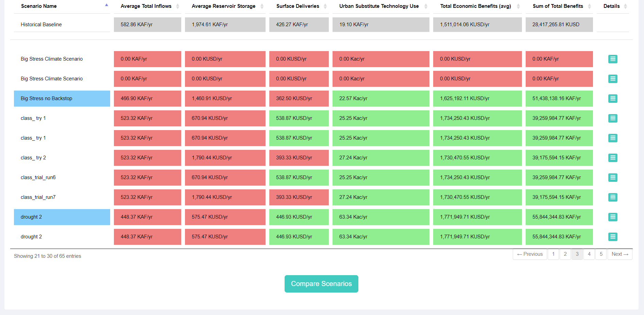The image size is (644, 315).
Task: Open details icon for class_ try 2
Action: click(x=613, y=158)
